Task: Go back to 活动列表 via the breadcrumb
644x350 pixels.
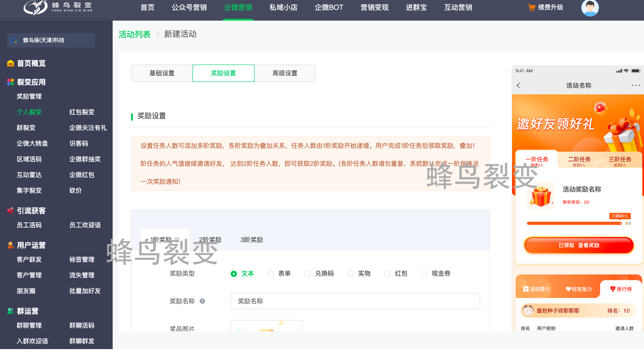Action: [135, 35]
